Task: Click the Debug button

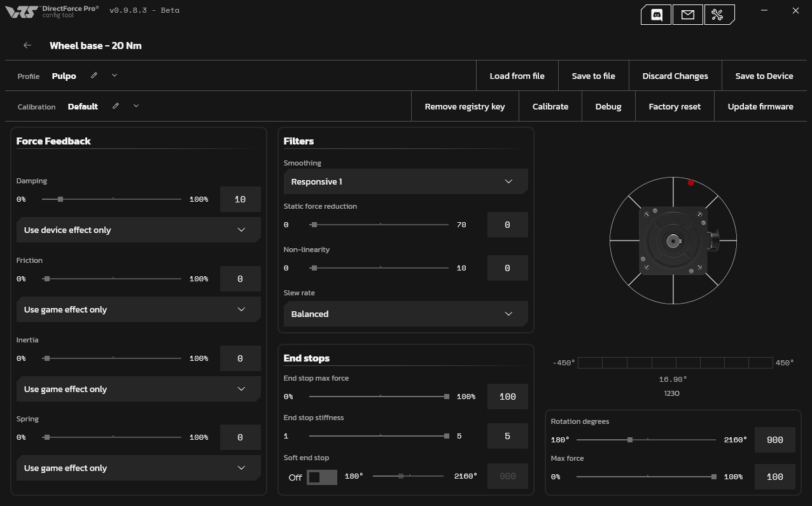Action: 608,106
